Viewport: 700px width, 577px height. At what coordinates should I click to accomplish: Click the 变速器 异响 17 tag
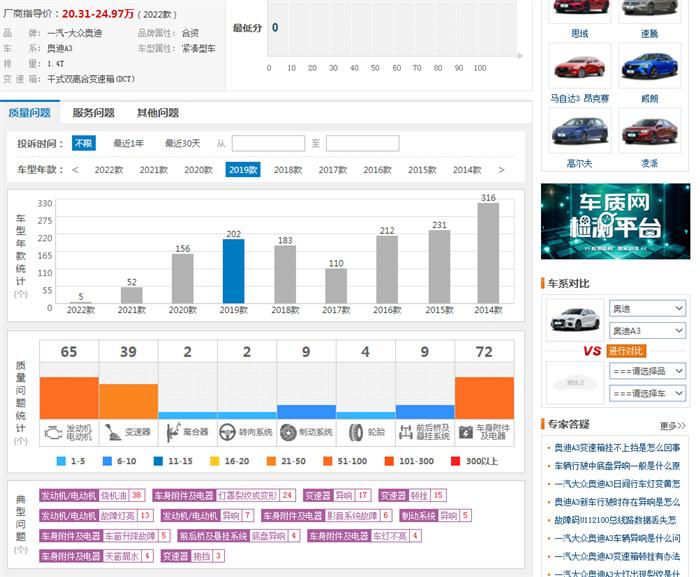[x=337, y=495]
